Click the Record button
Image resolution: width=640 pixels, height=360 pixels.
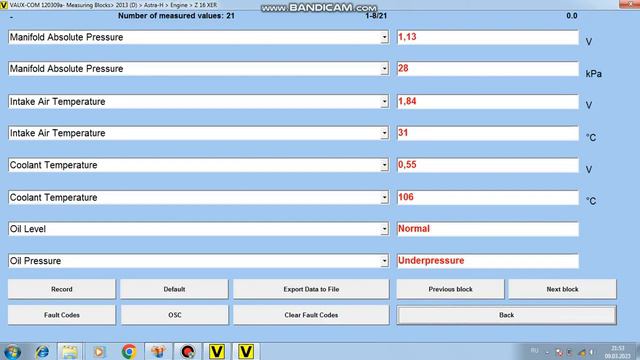point(62,289)
